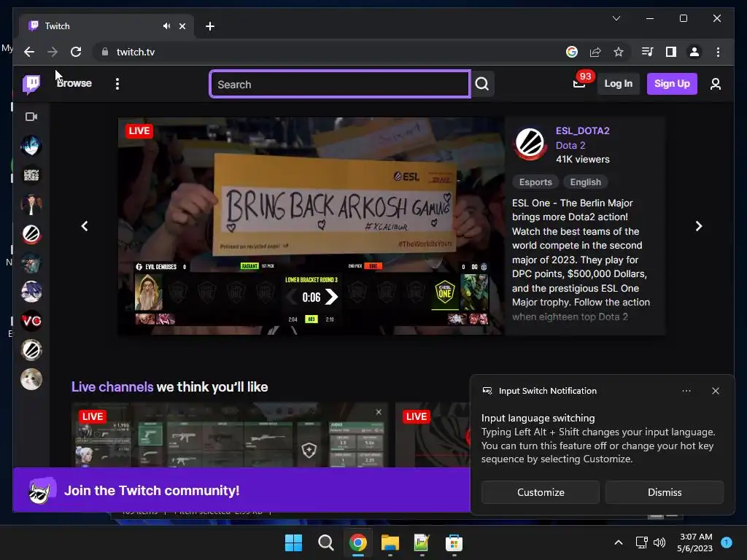
Task: Open the cat sidebar channel avatar
Action: 31,379
